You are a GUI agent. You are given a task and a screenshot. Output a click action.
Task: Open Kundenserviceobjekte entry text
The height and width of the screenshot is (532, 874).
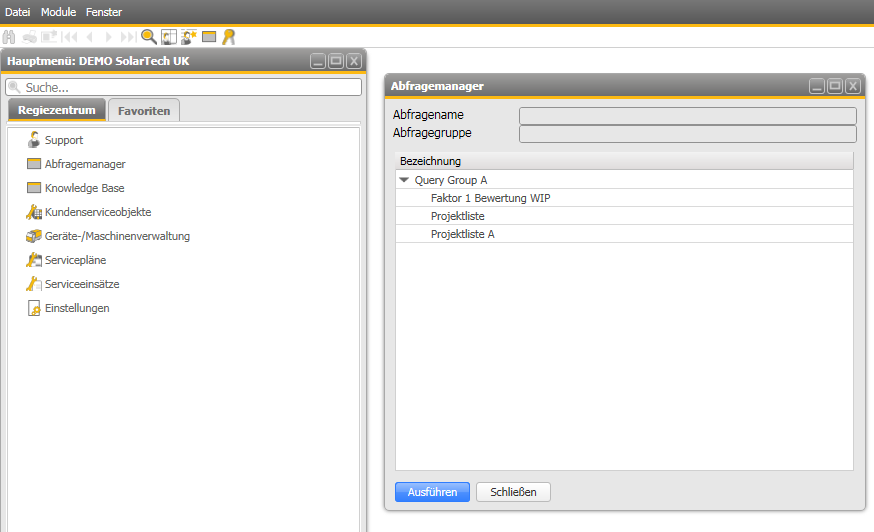point(98,212)
